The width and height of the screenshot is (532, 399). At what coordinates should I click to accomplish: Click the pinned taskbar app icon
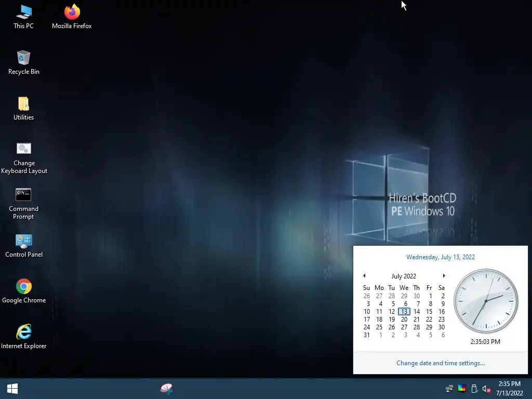click(167, 389)
